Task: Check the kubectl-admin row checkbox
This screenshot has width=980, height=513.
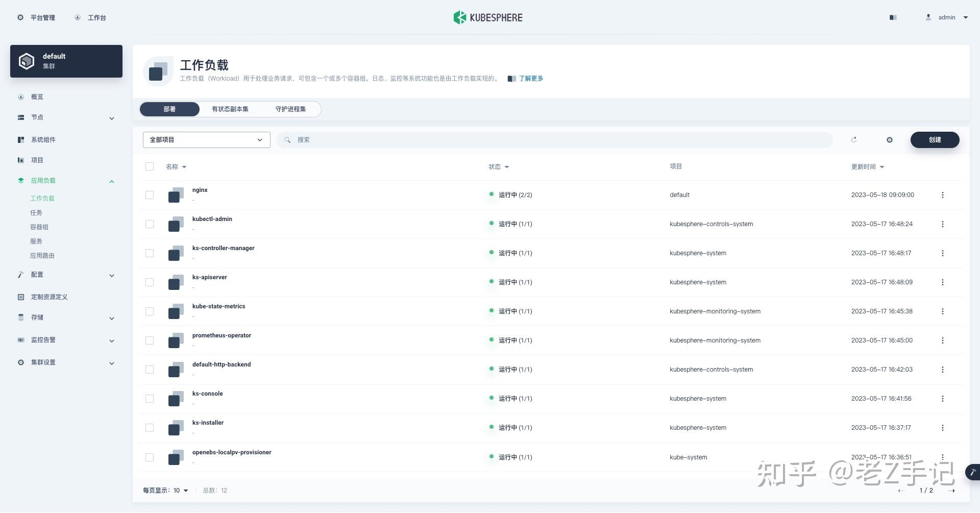Action: pyautogui.click(x=150, y=224)
